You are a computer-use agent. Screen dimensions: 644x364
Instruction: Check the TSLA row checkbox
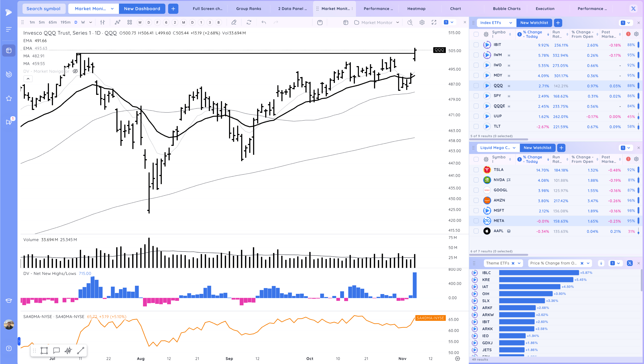pyautogui.click(x=476, y=170)
